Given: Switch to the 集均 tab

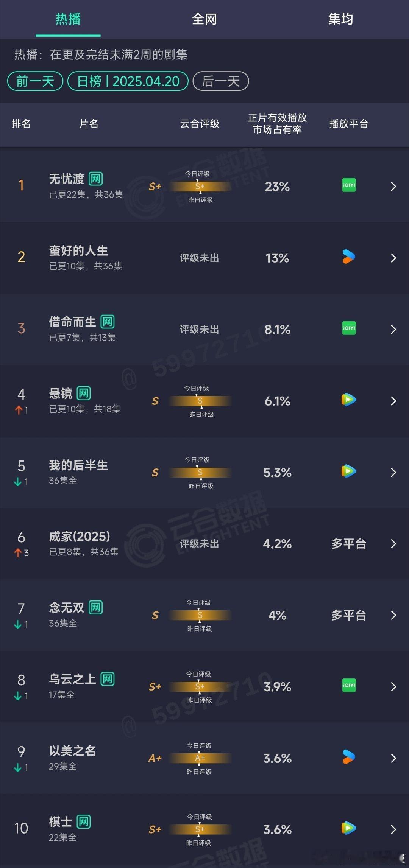Looking at the screenshot, I should coord(341,19).
